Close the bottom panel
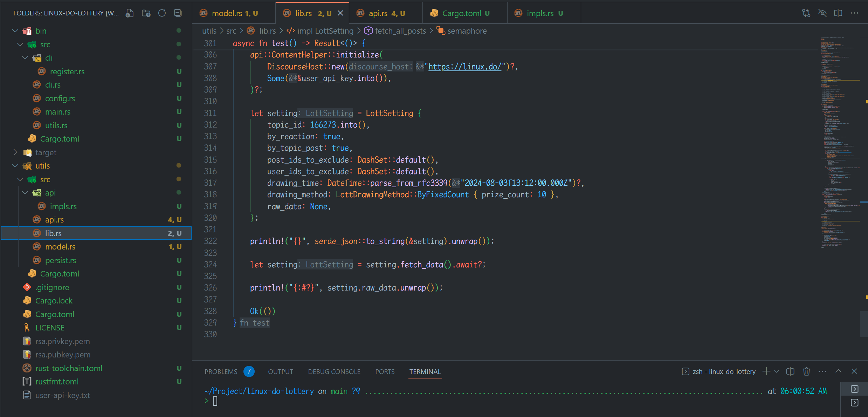868x417 pixels. tap(854, 371)
